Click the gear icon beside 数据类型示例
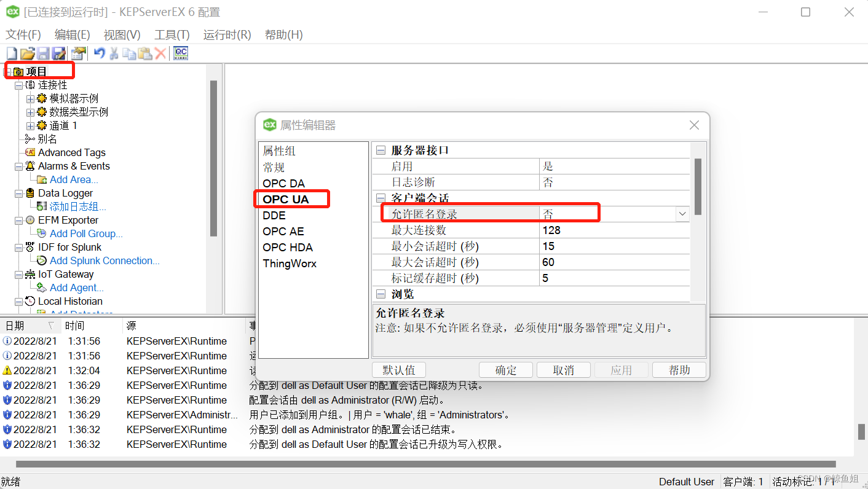The height and width of the screenshot is (489, 868). point(42,112)
